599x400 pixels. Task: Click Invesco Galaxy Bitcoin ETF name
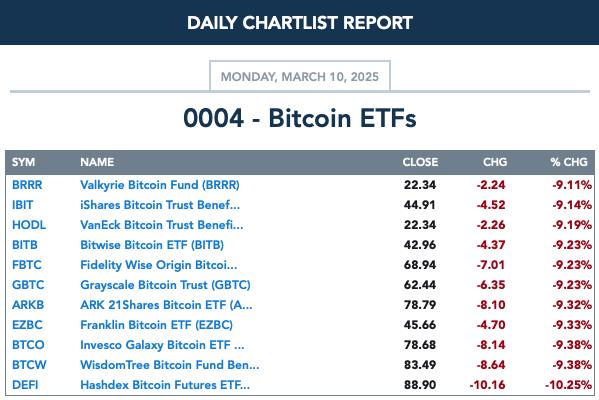coord(162,345)
